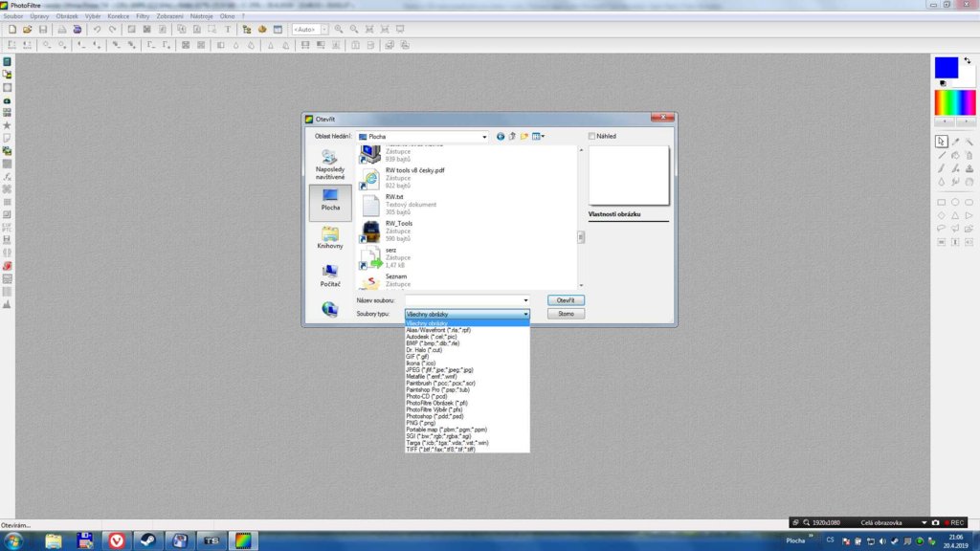Open the Soubor menu
980x551 pixels.
tap(13, 16)
